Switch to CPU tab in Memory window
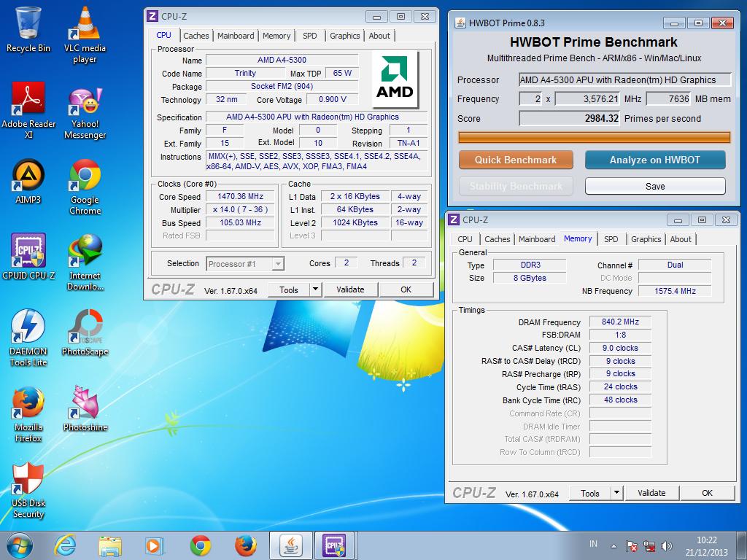The width and height of the screenshot is (747, 560). (x=465, y=239)
